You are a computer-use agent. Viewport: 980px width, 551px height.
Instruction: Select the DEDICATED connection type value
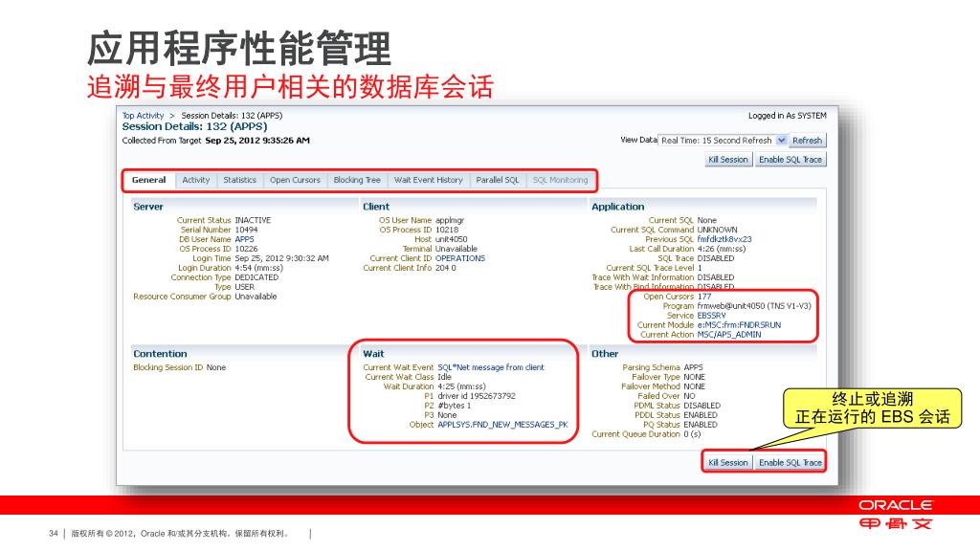click(x=256, y=277)
